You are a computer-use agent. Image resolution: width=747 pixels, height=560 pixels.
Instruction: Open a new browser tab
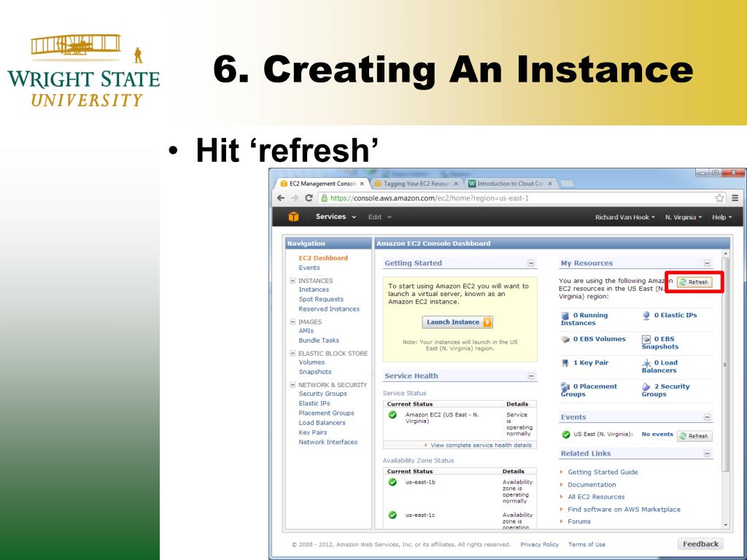click(566, 184)
